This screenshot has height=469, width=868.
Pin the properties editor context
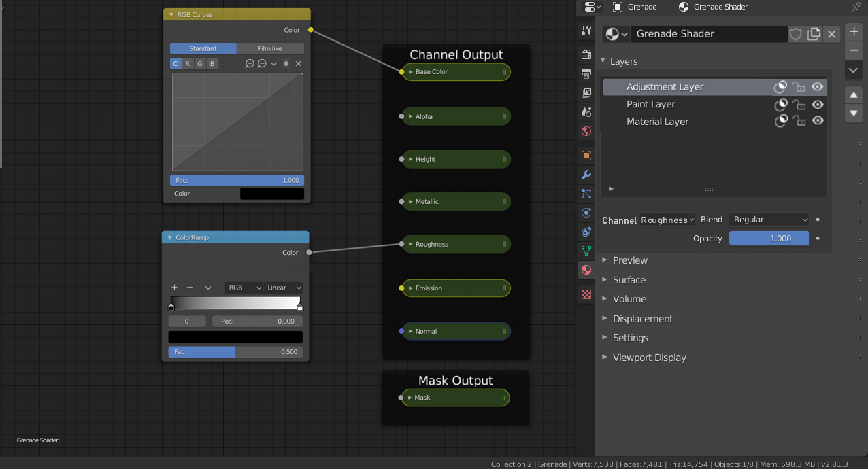pyautogui.click(x=856, y=7)
